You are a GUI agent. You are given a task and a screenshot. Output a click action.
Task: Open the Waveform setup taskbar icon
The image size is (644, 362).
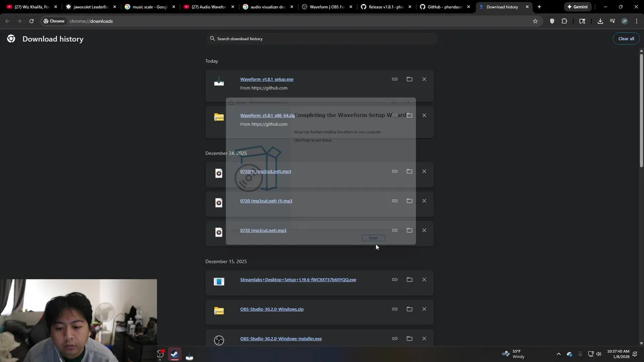coord(189,354)
